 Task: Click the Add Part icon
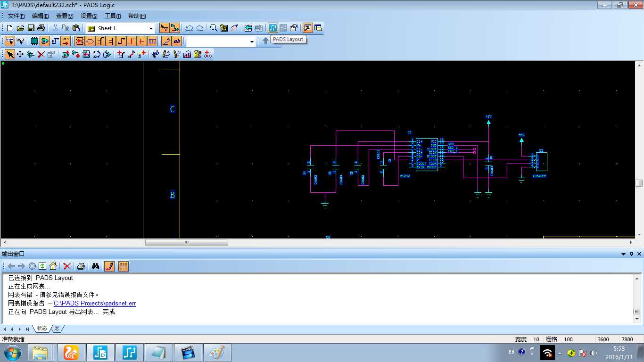pyautogui.click(x=66, y=54)
